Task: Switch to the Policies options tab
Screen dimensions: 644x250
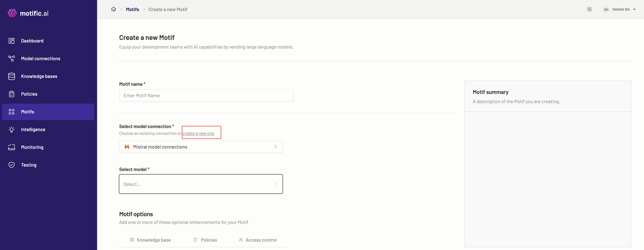Action: (x=205, y=240)
